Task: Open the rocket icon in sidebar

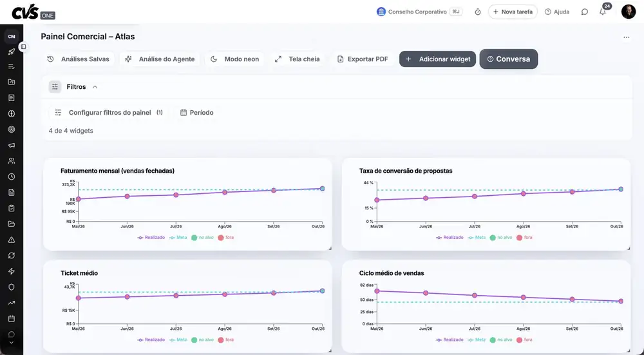Action: click(x=12, y=52)
